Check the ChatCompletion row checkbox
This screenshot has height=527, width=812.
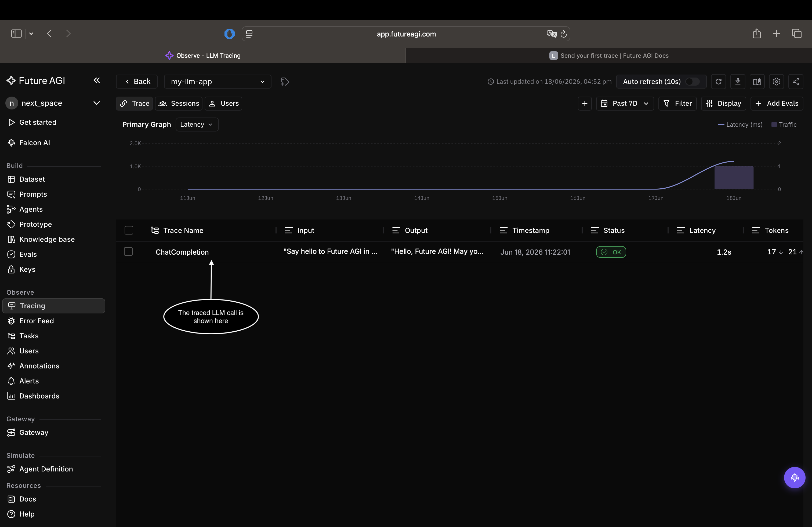128,251
